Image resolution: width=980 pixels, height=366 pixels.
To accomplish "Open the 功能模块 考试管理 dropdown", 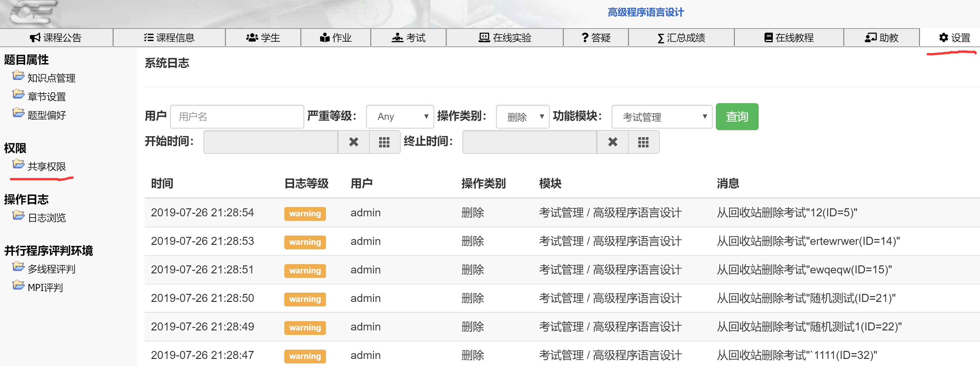I will 662,117.
